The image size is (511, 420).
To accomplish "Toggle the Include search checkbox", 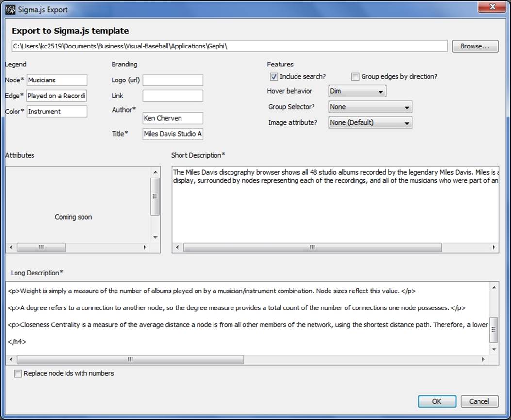I will point(274,77).
